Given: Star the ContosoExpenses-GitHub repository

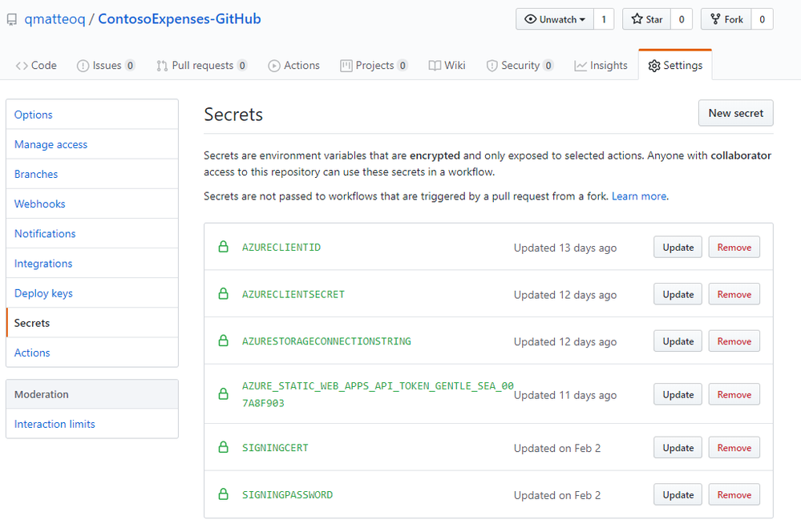Looking at the screenshot, I should click(647, 19).
